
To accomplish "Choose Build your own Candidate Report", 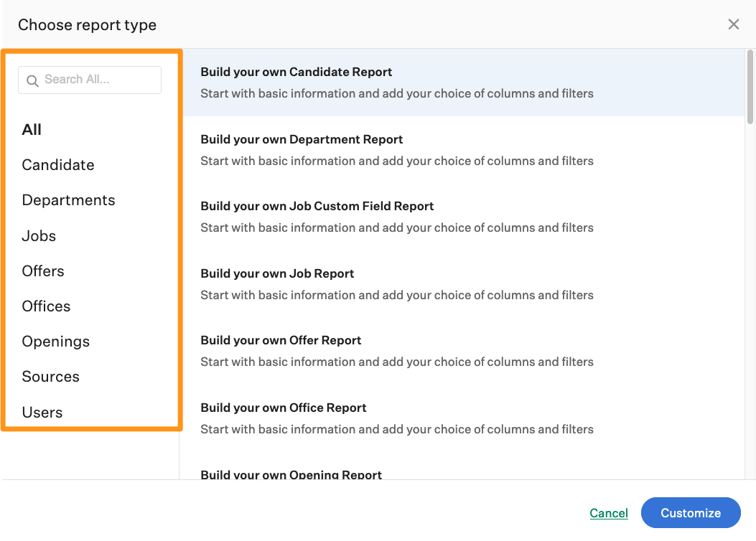I will pos(464,83).
